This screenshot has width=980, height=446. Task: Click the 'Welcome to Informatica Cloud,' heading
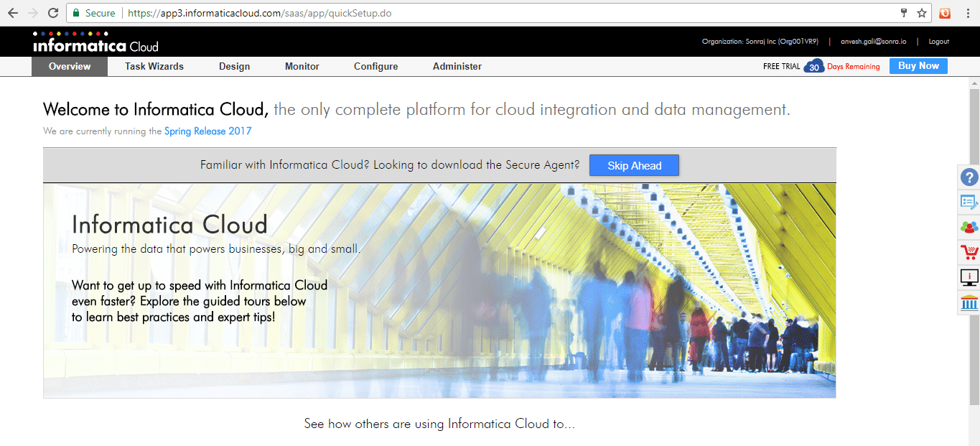click(156, 110)
